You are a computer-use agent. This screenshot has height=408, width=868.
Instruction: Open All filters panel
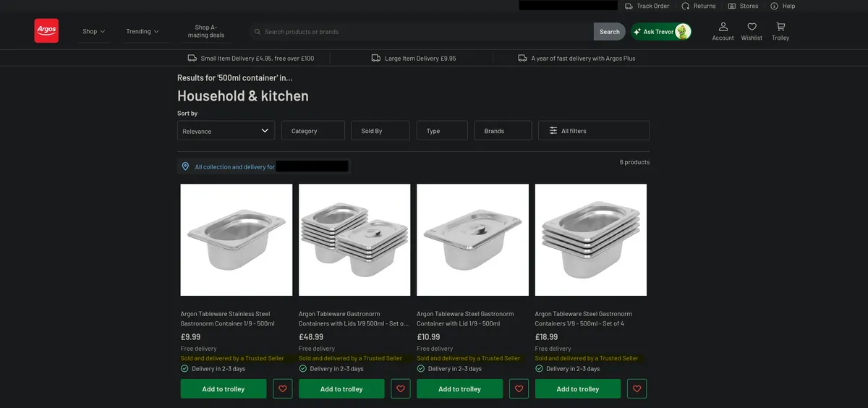coord(594,131)
